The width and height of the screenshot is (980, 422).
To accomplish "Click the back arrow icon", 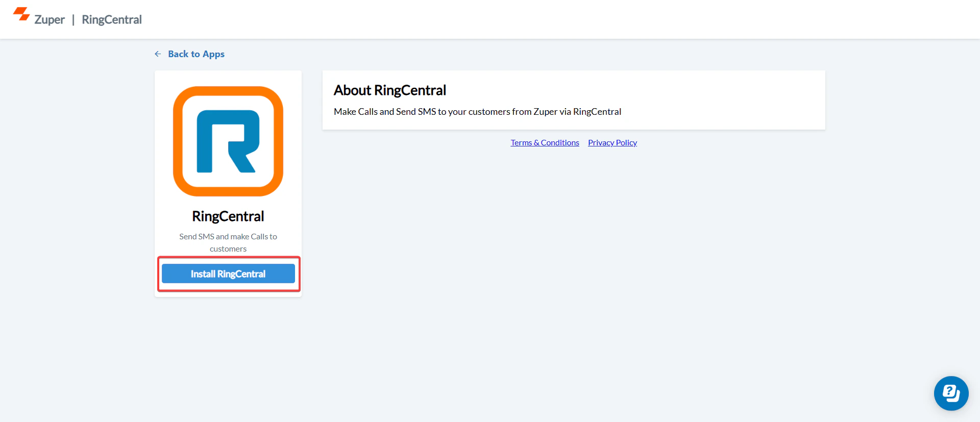I will coord(158,54).
